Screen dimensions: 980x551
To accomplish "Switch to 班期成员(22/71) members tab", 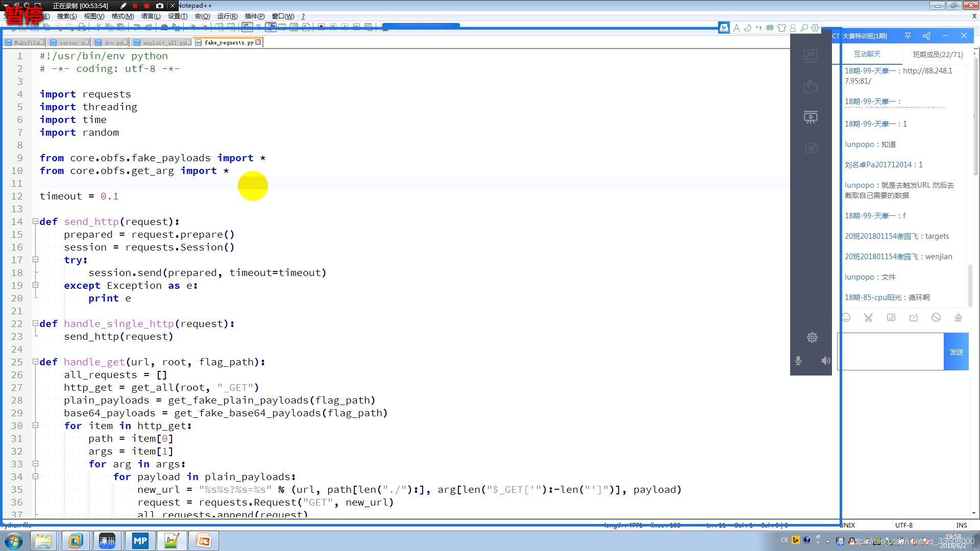I will [938, 55].
